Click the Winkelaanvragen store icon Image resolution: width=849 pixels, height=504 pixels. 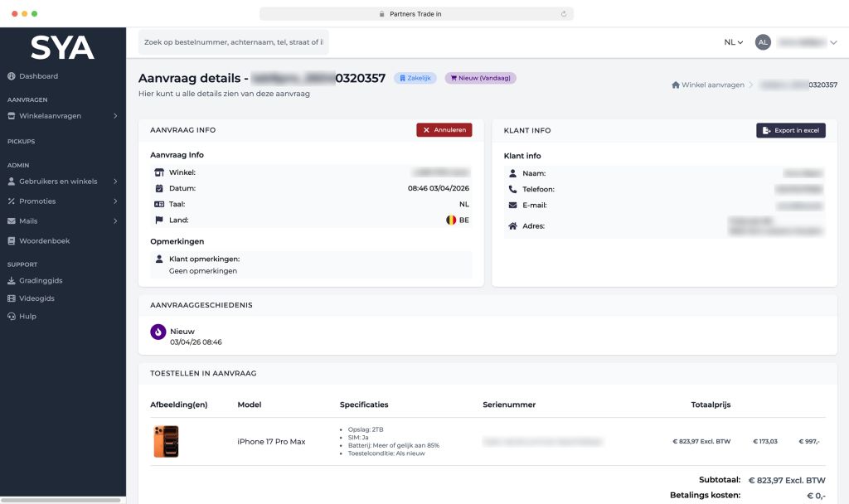tap(12, 116)
